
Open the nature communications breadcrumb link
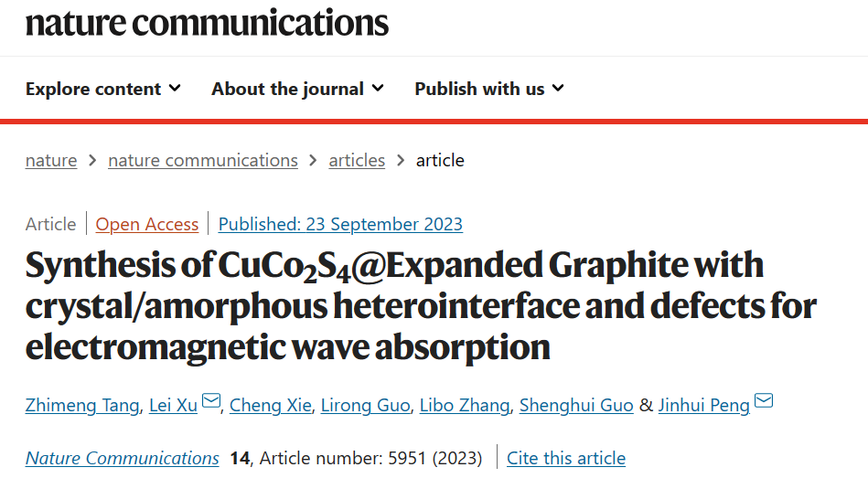coord(203,161)
